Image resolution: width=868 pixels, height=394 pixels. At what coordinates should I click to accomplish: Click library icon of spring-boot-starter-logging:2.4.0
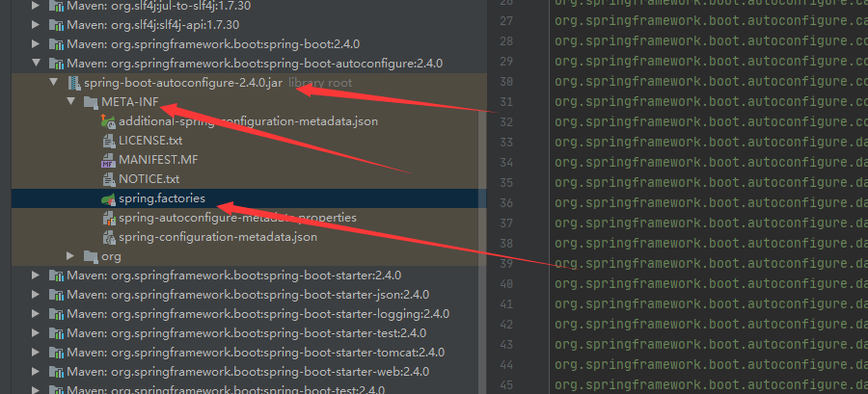click(56, 314)
